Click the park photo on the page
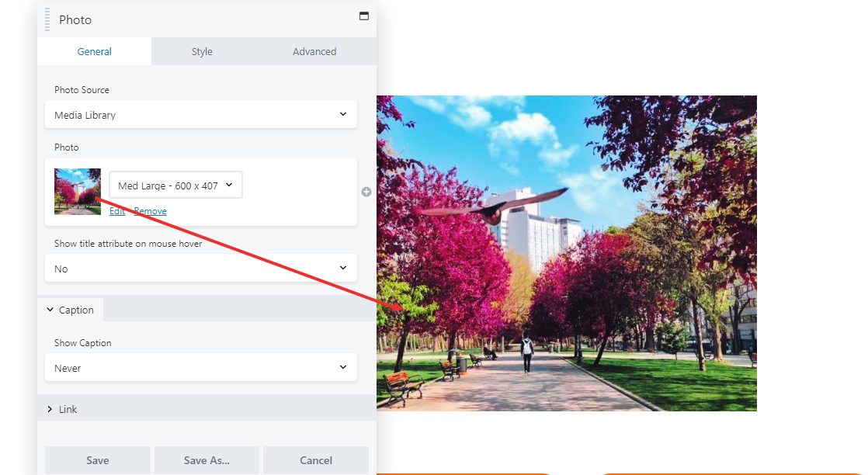868x475 pixels. pyautogui.click(x=566, y=253)
